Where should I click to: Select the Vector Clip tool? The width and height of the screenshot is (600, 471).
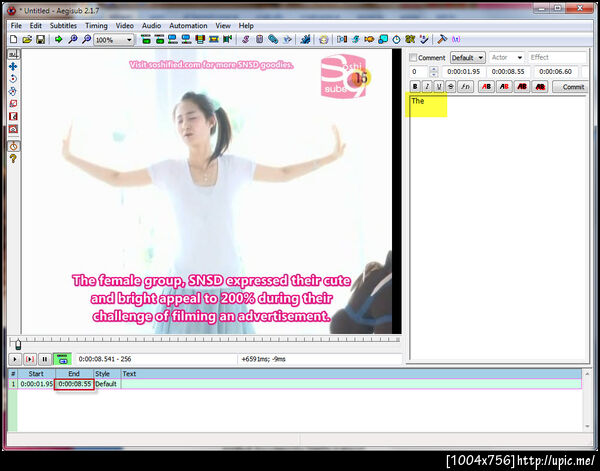[x=13, y=129]
